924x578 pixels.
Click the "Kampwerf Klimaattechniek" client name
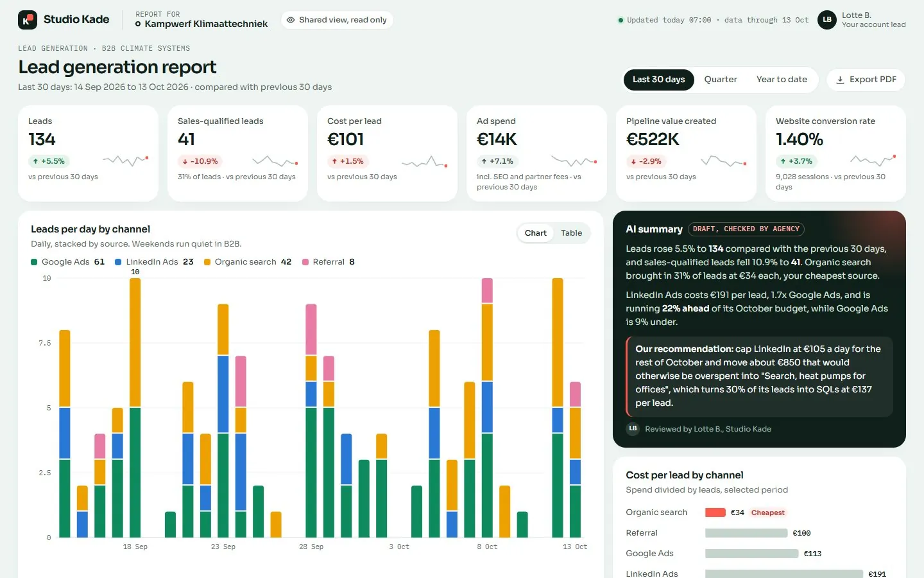point(207,24)
